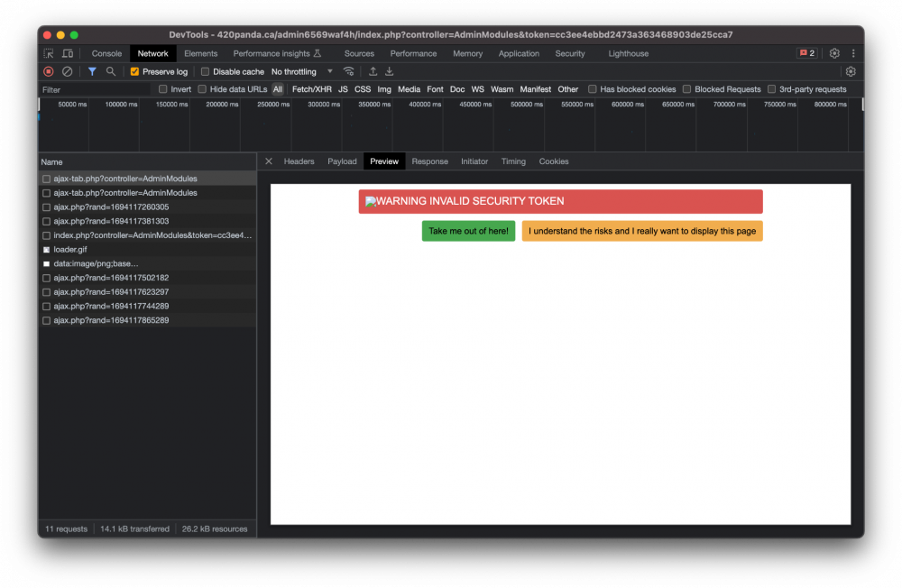
Task: Open network search magnifier
Action: coord(111,72)
